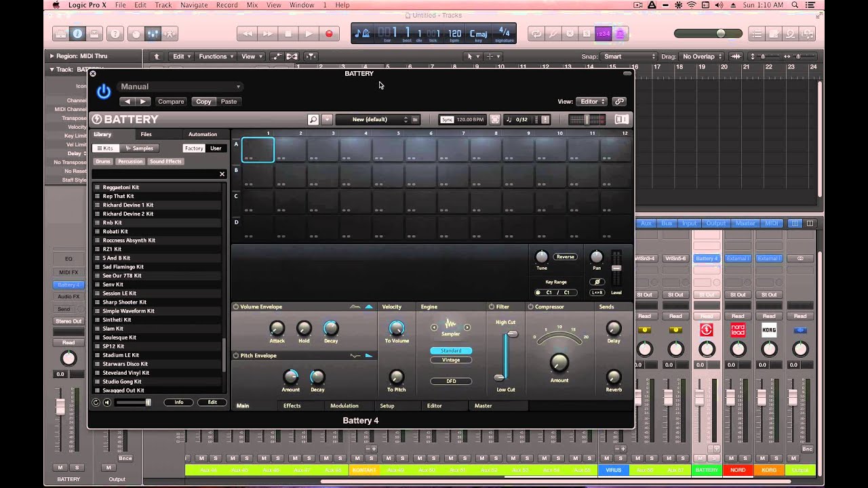Click the Info button below library
The height and width of the screenshot is (488, 868).
(179, 403)
